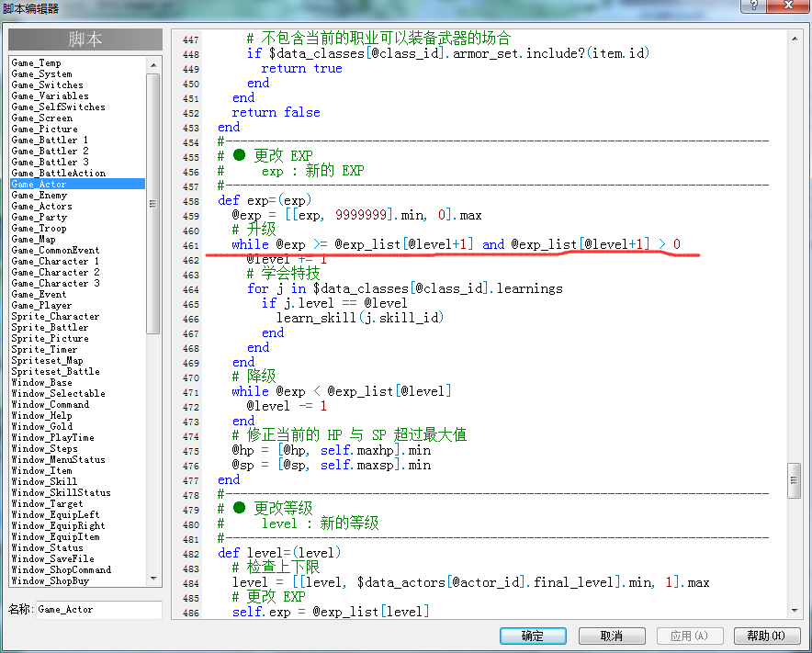Select Game_CommonEvent script
This screenshot has height=653, width=812.
[x=55, y=250]
